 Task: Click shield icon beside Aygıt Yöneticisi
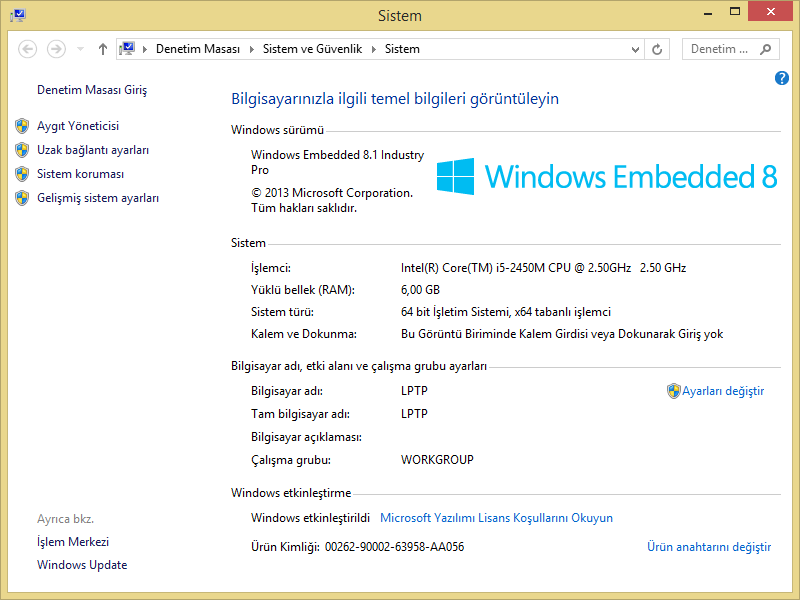tap(22, 126)
